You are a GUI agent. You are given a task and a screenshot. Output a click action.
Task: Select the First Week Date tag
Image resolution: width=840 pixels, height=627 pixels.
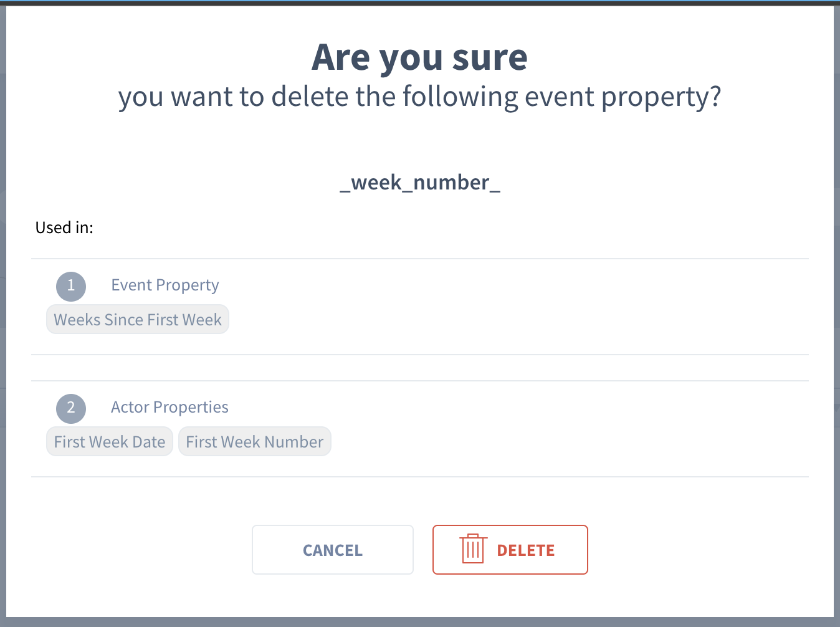(110, 442)
